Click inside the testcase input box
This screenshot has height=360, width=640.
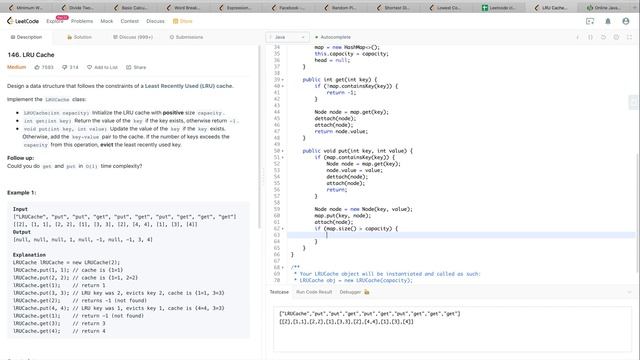[x=452, y=329]
